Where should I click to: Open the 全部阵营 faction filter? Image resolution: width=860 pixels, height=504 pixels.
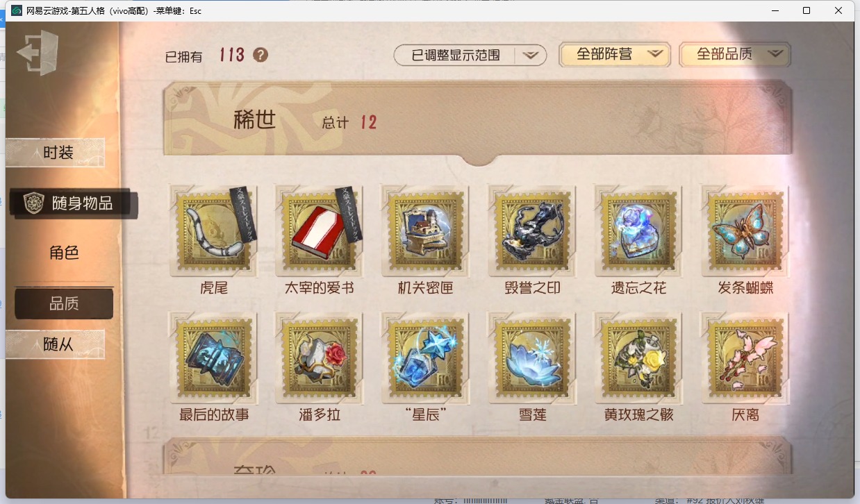point(615,54)
